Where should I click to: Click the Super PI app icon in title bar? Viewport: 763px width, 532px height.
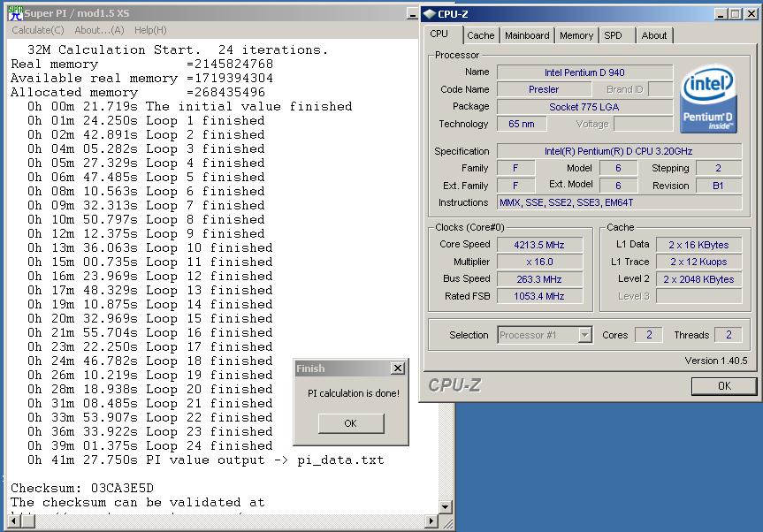coord(15,13)
